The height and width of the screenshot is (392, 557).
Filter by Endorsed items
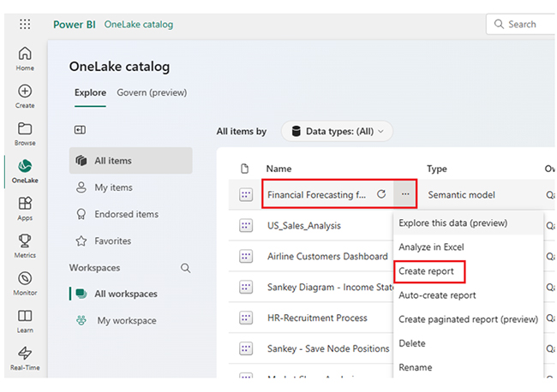(x=131, y=214)
